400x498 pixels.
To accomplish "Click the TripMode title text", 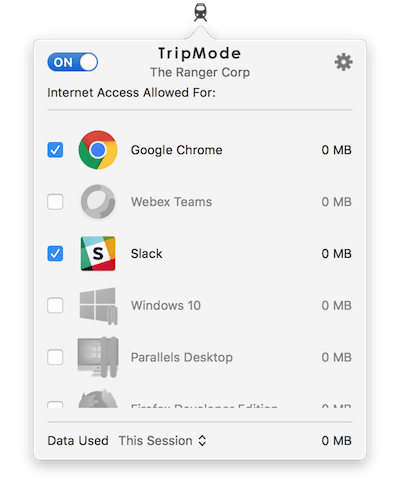I will [x=200, y=53].
